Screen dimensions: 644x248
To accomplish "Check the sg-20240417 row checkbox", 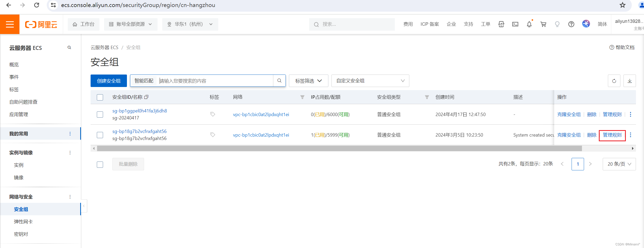I will pos(100,115).
